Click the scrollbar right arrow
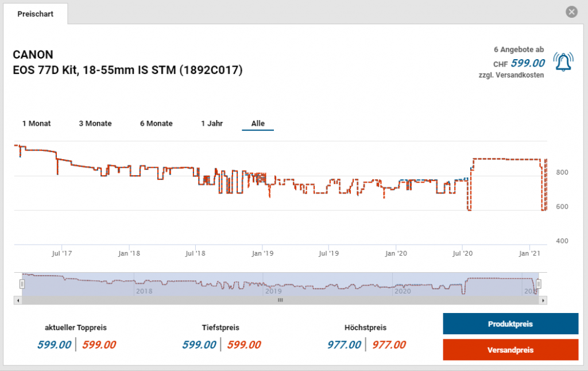 point(543,300)
